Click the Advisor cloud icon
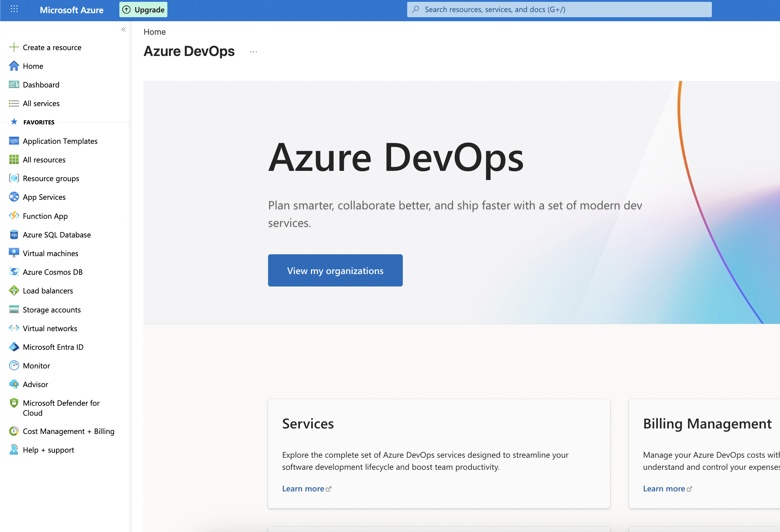 click(x=14, y=384)
